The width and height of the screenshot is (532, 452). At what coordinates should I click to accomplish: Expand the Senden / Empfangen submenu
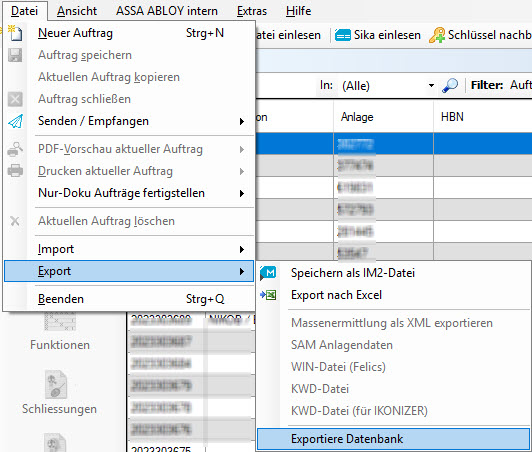tap(129, 121)
